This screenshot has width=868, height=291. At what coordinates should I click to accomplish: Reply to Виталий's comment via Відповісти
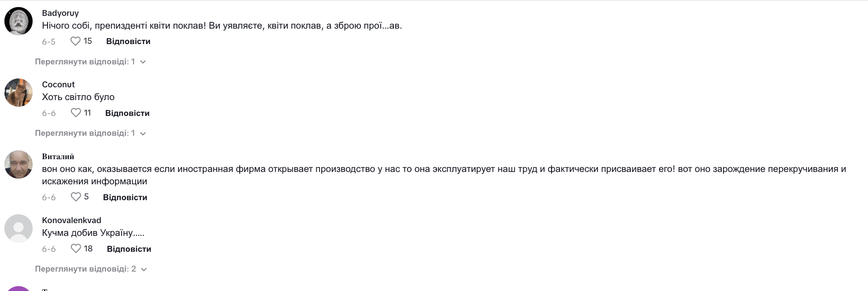[125, 198]
